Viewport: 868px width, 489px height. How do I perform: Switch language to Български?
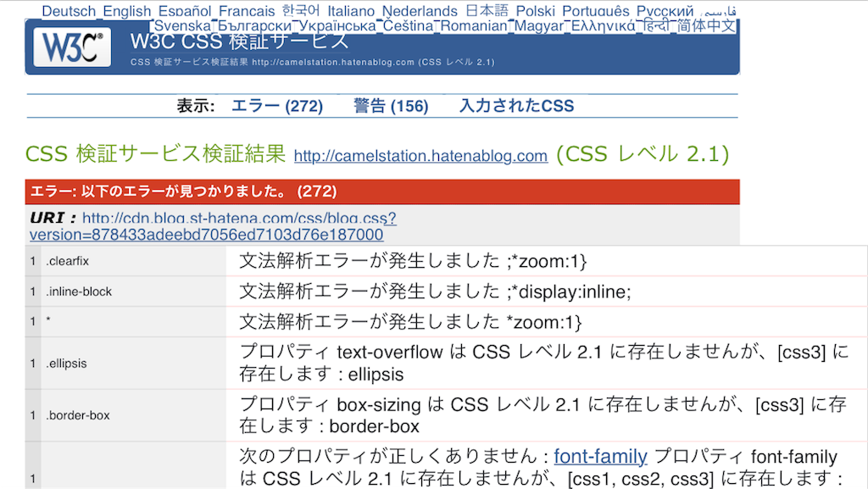point(254,26)
